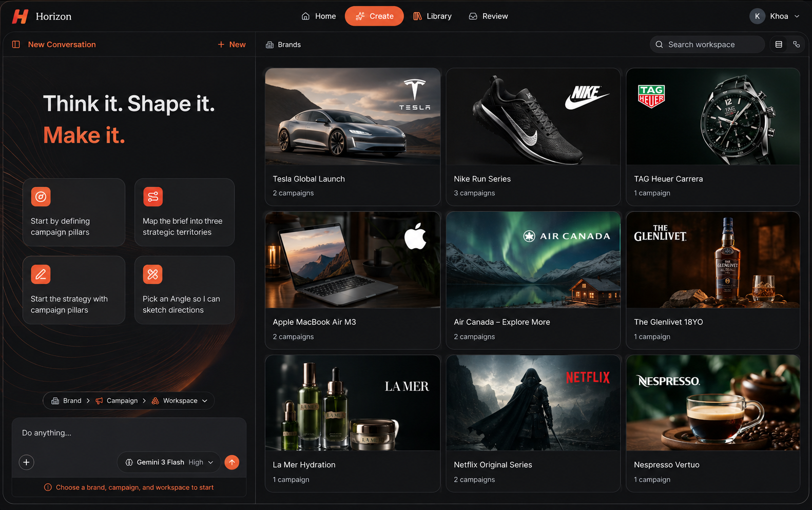This screenshot has width=812, height=510.
Task: Open the TAG Heuer Carrera brand thumbnail
Action: [713, 116]
